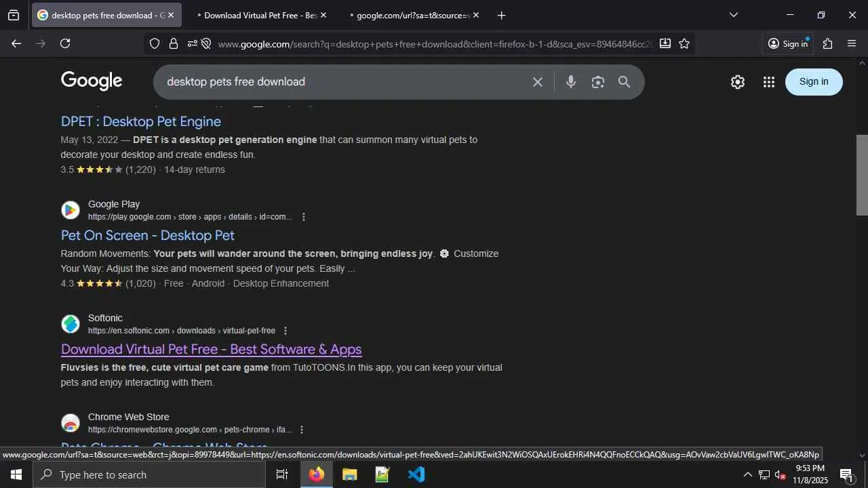Click the address bar URL field

point(436,44)
